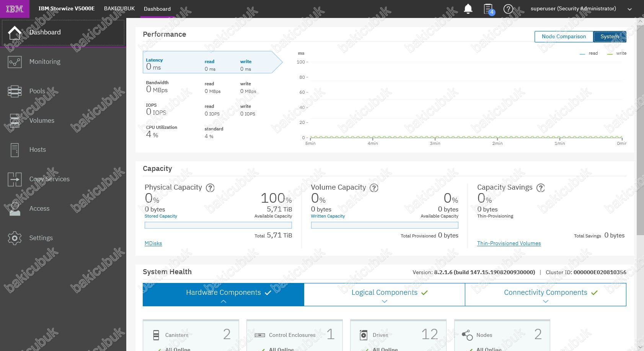This screenshot has height=351, width=644.
Task: Go to Hosts menu label
Action: [x=37, y=149]
